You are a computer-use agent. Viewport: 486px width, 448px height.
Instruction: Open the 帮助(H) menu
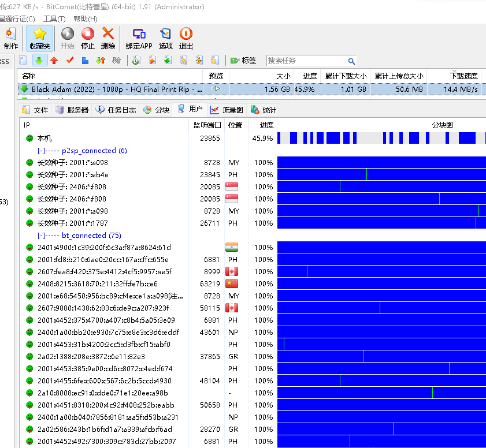86,19
